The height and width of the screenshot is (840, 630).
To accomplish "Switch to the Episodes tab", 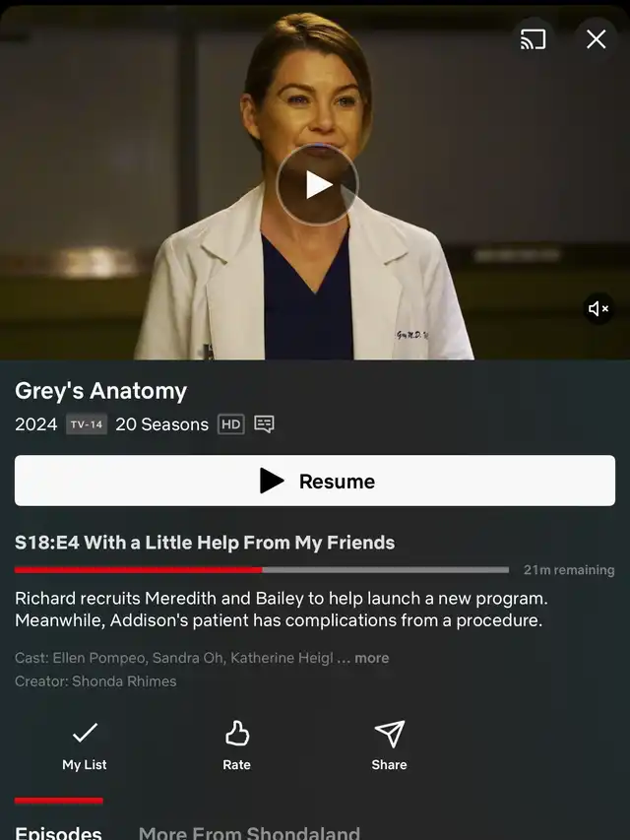I will 58,832.
